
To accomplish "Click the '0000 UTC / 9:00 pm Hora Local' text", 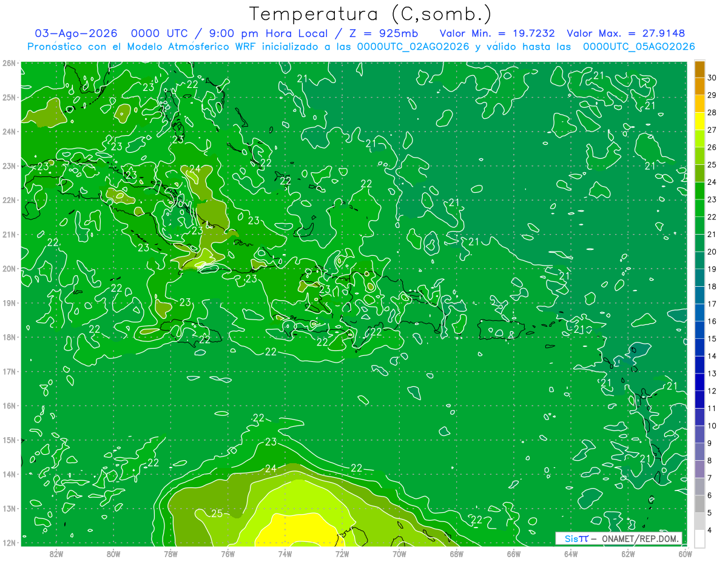I will pyautogui.click(x=229, y=34).
